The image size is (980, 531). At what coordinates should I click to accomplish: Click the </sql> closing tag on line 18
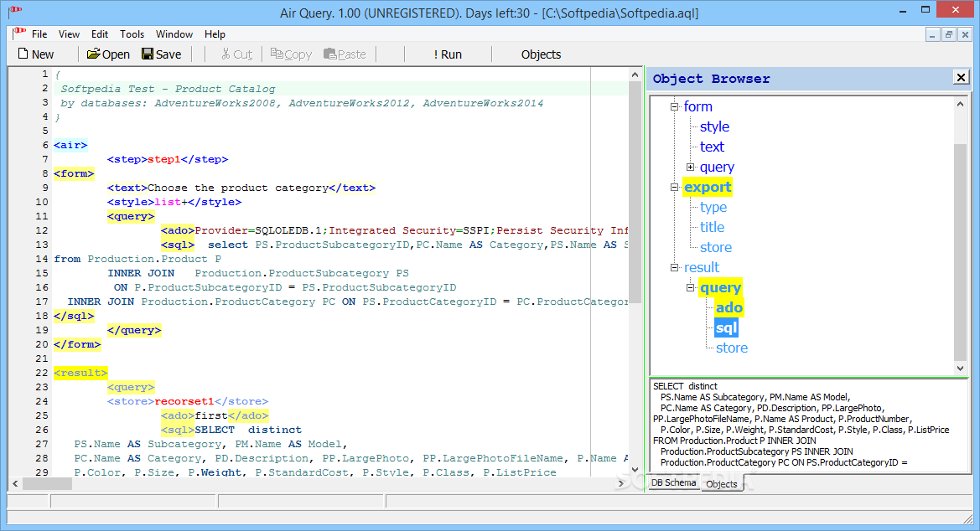click(74, 316)
